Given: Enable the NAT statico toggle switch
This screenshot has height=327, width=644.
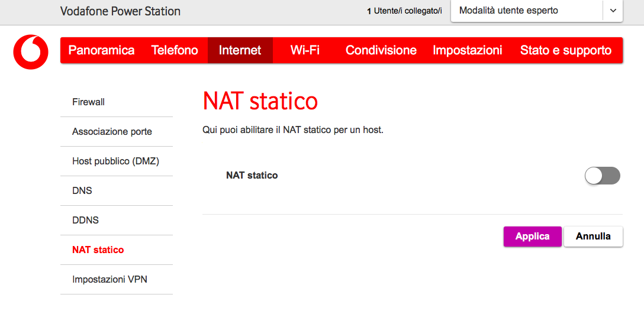Looking at the screenshot, I should (x=602, y=176).
